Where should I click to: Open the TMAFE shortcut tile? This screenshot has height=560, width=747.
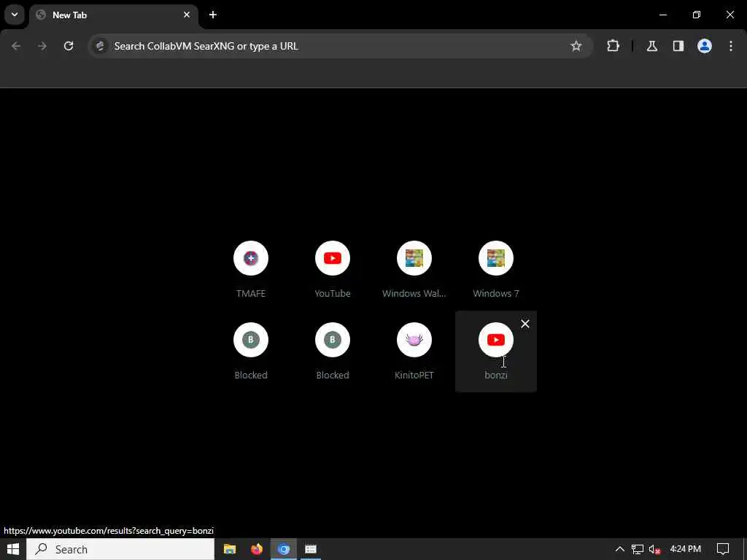point(251,270)
